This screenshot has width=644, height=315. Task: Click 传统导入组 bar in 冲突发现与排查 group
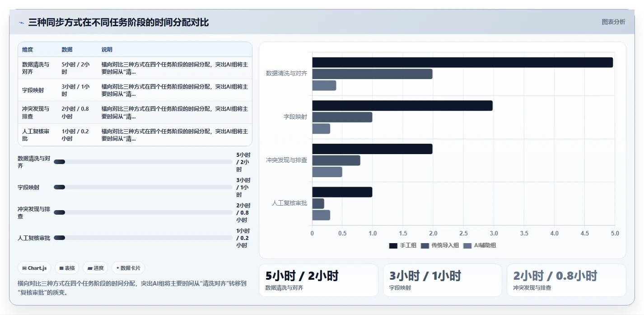(x=336, y=160)
